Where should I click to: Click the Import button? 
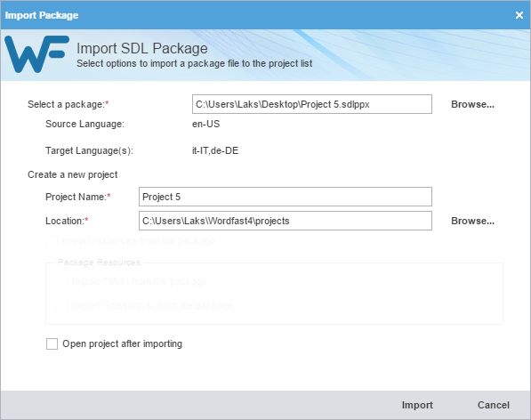point(417,405)
